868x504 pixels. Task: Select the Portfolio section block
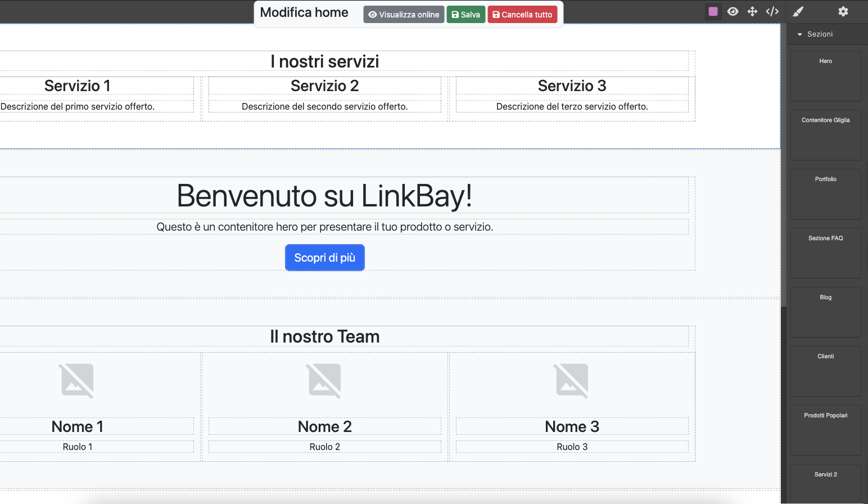coord(825,194)
